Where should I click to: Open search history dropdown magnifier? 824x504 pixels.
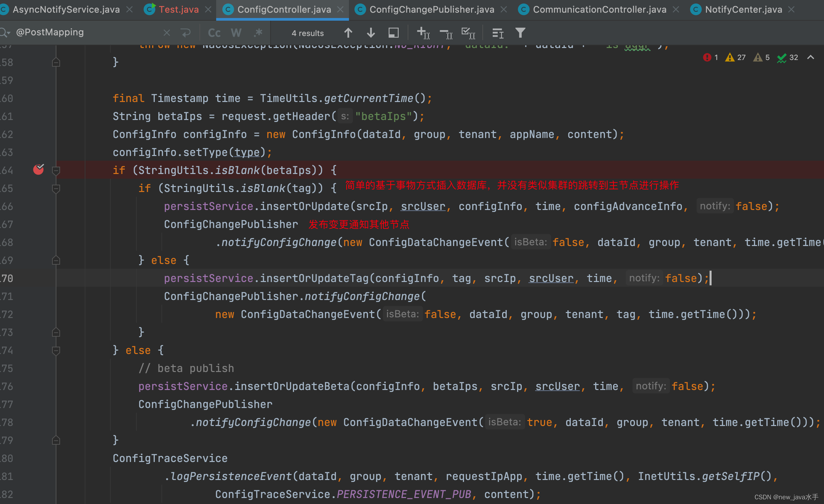pos(5,33)
